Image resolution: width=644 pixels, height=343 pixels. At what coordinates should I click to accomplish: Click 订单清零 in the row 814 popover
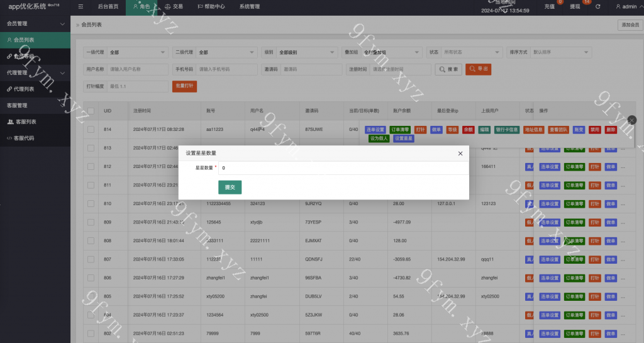coord(400,130)
